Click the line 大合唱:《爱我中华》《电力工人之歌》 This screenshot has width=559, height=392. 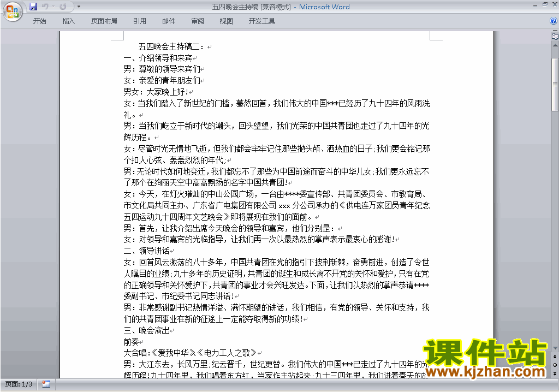click(x=191, y=353)
